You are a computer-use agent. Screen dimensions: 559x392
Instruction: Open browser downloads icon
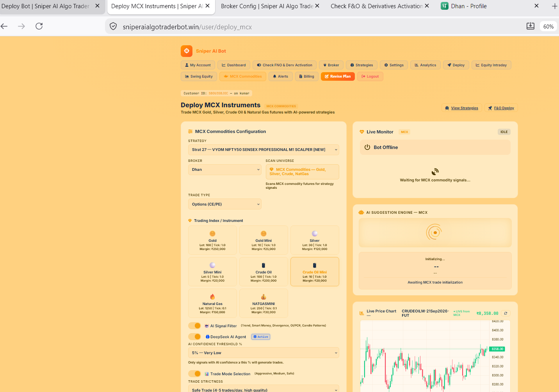pyautogui.click(x=530, y=26)
